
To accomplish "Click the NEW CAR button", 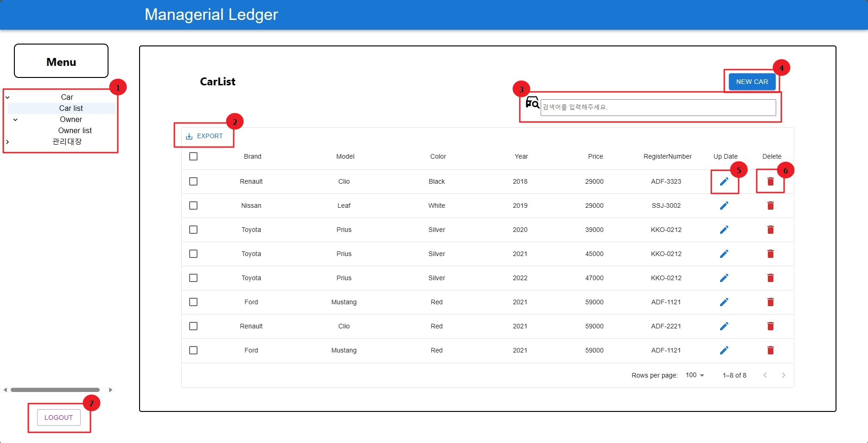I will [x=752, y=82].
